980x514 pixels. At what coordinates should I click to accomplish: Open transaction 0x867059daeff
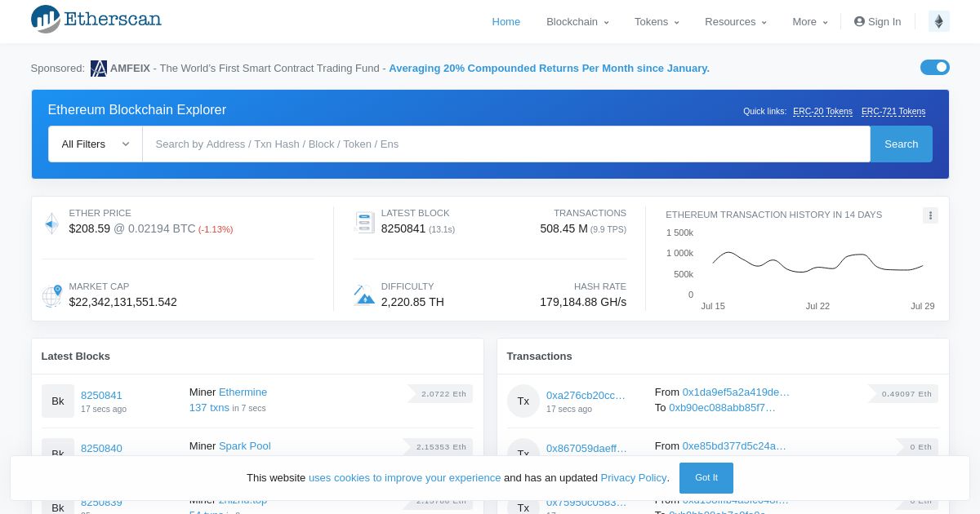pyautogui.click(x=586, y=448)
